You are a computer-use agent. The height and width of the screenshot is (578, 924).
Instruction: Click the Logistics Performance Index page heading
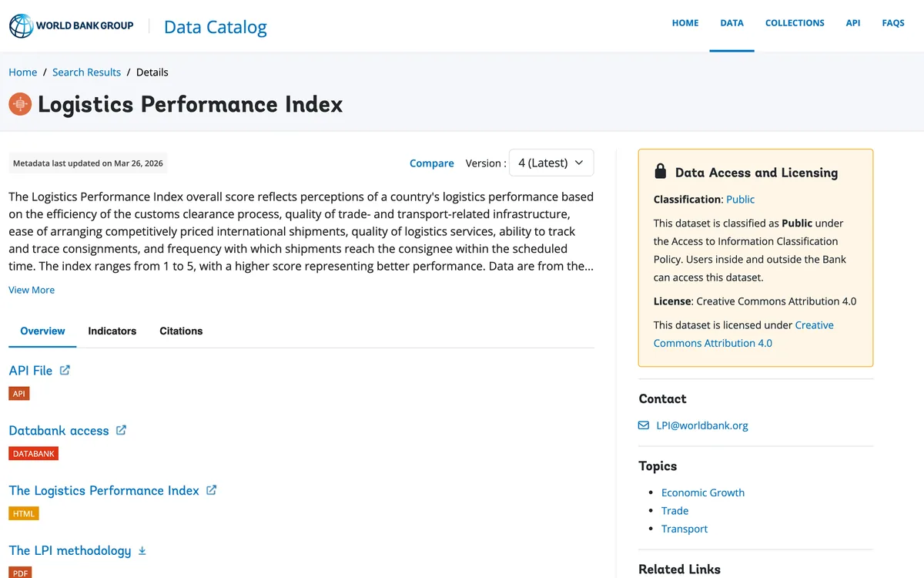(x=190, y=104)
